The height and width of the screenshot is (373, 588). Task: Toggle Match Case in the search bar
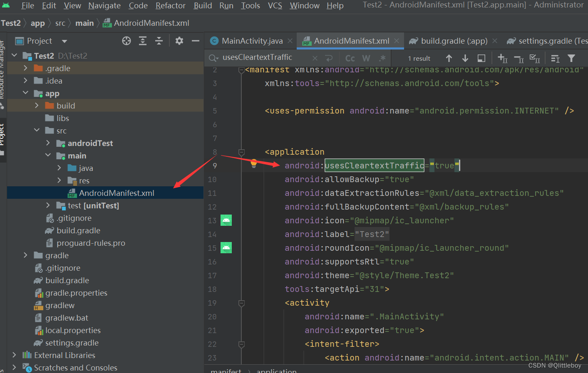(350, 58)
